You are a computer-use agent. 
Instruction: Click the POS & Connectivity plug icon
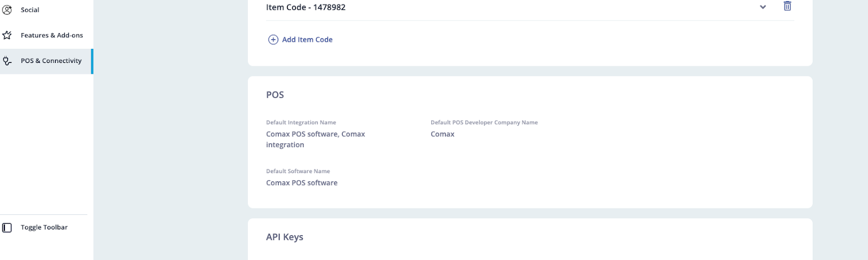[x=7, y=61]
